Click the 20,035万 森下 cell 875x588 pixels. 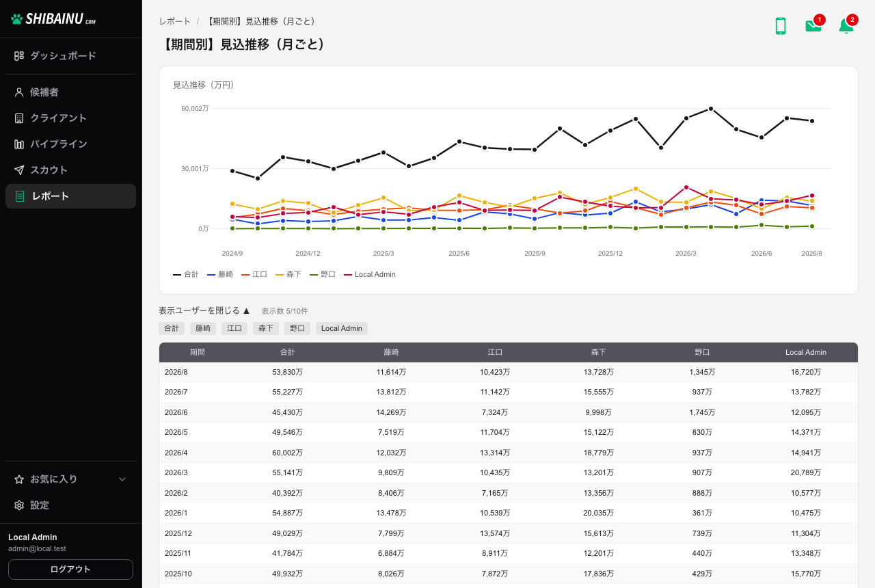point(599,513)
